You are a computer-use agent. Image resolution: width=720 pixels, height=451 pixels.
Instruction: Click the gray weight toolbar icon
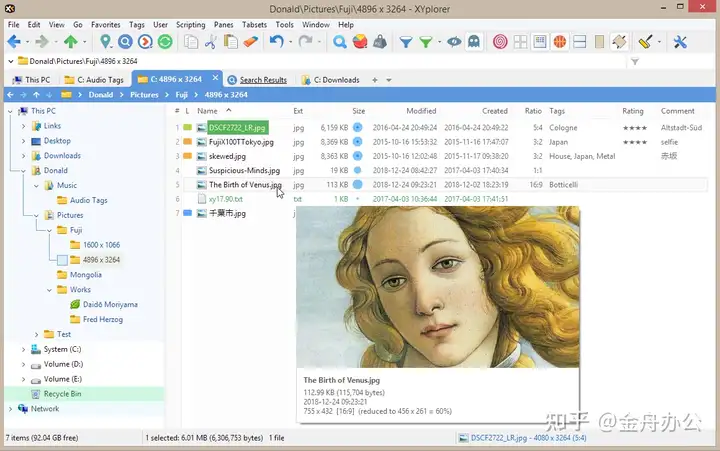(x=380, y=42)
